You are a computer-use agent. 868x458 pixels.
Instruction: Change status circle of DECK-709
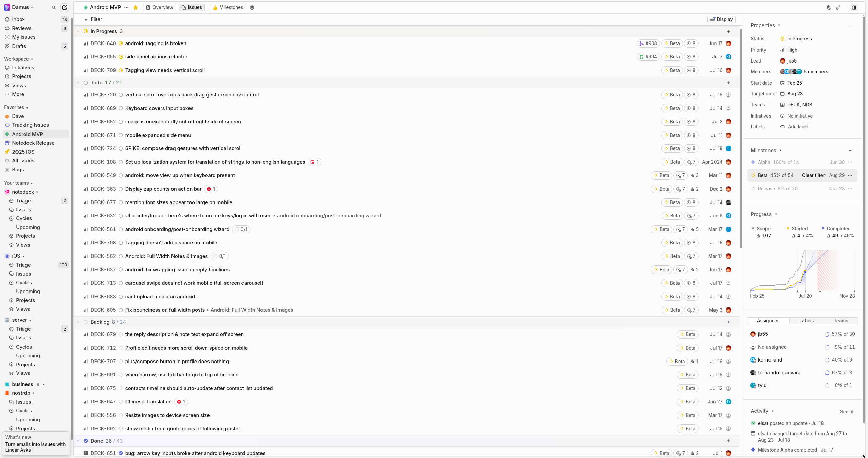tap(121, 70)
